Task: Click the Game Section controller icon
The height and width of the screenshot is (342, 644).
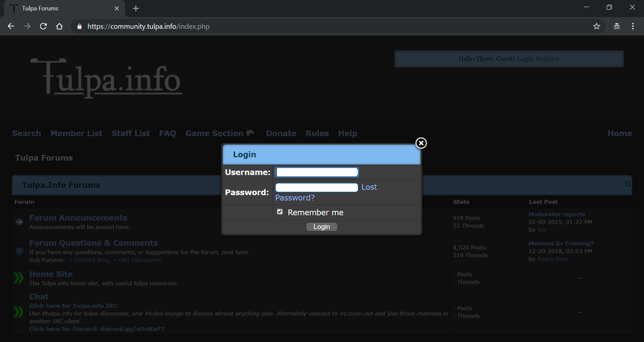Action: click(x=250, y=133)
